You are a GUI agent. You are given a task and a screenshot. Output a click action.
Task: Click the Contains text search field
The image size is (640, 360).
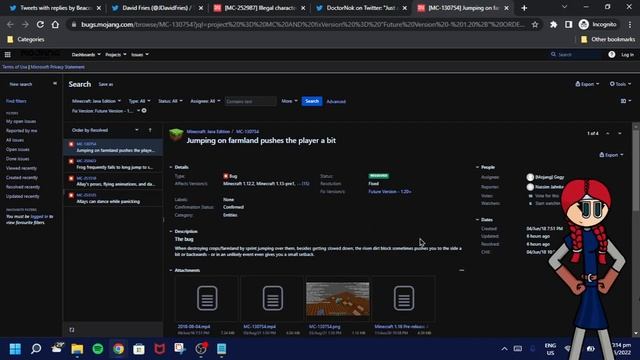point(250,101)
